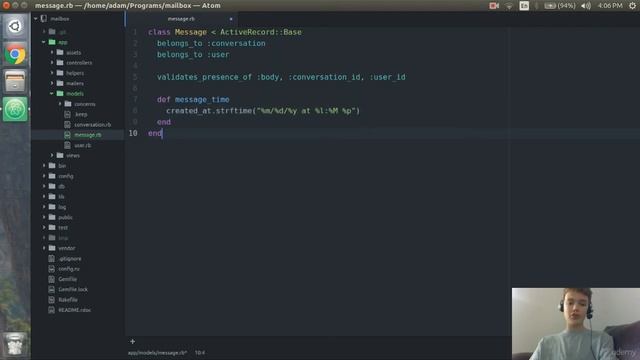640x360 pixels.
Task: Select the db folder
Action: 61,187
